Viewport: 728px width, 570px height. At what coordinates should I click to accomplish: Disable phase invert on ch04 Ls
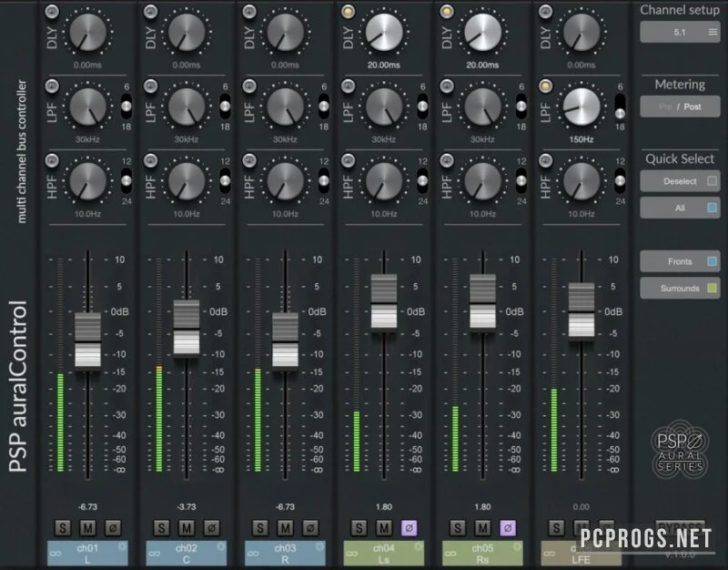[x=409, y=528]
